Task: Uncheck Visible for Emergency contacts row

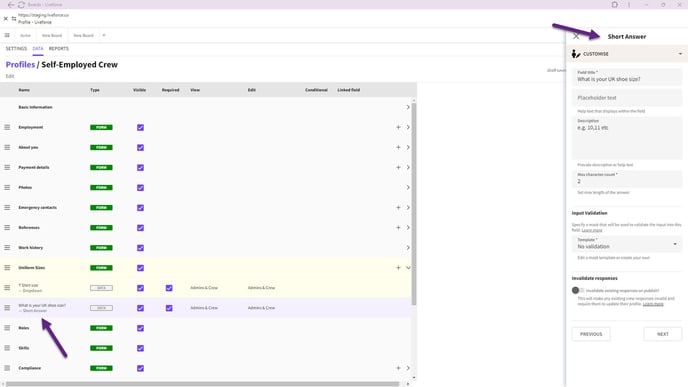Action: pyautogui.click(x=140, y=208)
